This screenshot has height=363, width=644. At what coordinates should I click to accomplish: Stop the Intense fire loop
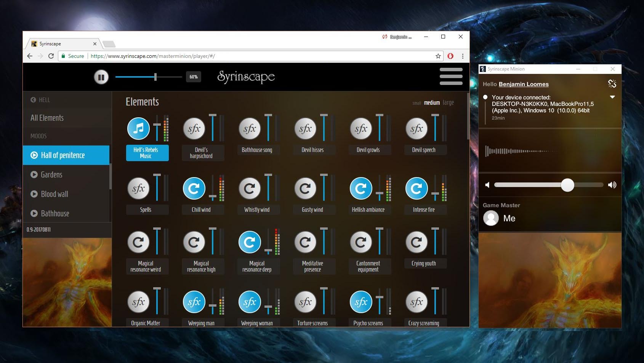click(x=417, y=188)
